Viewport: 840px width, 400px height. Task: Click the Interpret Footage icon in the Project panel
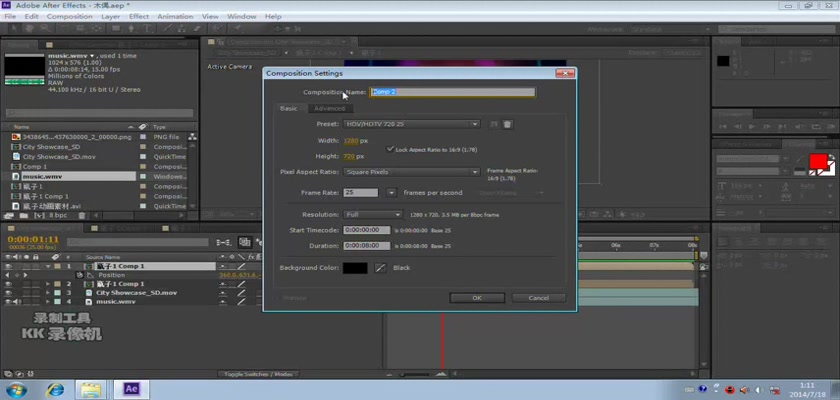[x=8, y=215]
